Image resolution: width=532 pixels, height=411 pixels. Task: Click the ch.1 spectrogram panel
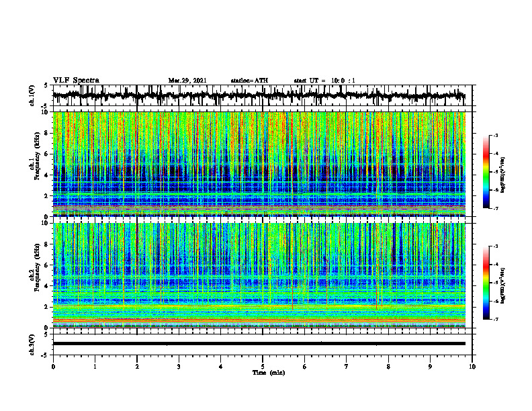pos(259,164)
